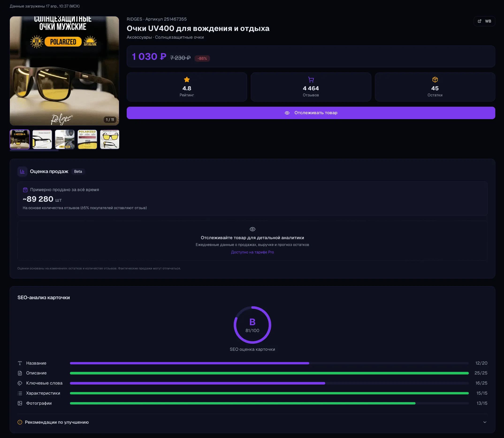Click the list icon beside Характеристики
This screenshot has width=504, height=438.
pos(20,393)
